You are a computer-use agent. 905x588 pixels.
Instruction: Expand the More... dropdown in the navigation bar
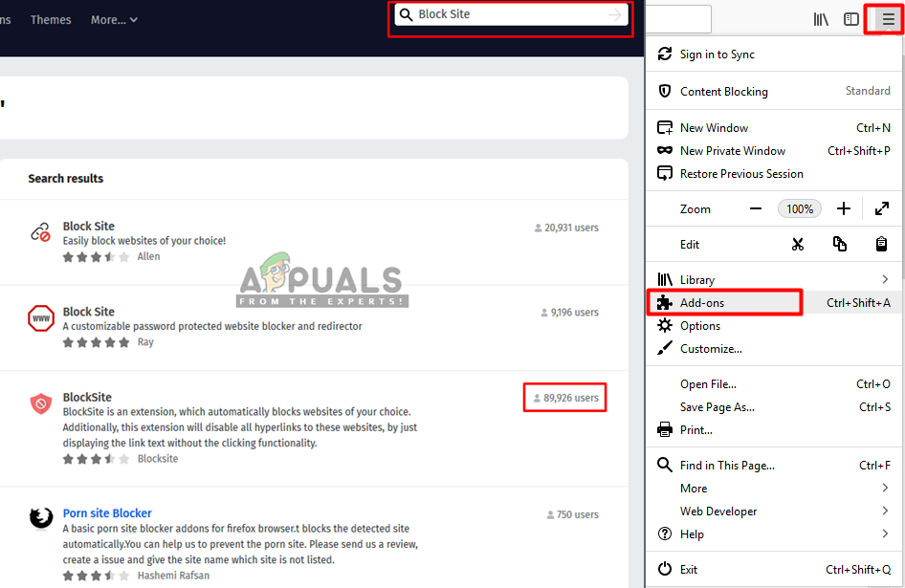click(113, 19)
